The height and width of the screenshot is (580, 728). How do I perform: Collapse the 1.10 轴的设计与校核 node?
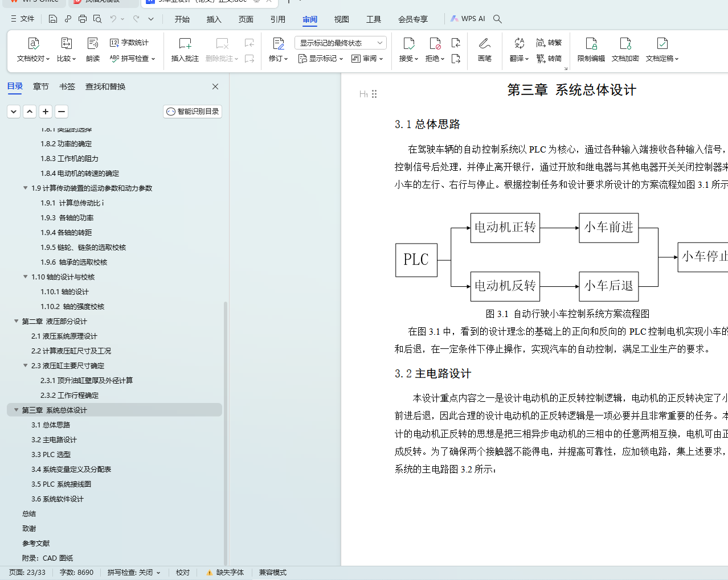[26, 277]
